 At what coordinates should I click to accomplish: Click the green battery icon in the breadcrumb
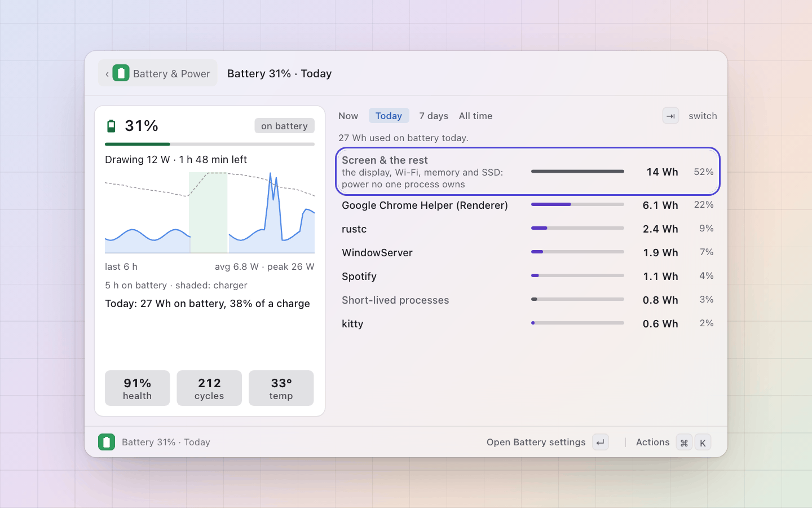121,73
